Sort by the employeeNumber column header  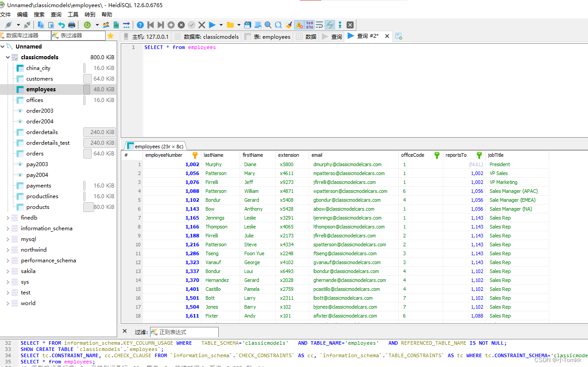pos(165,155)
